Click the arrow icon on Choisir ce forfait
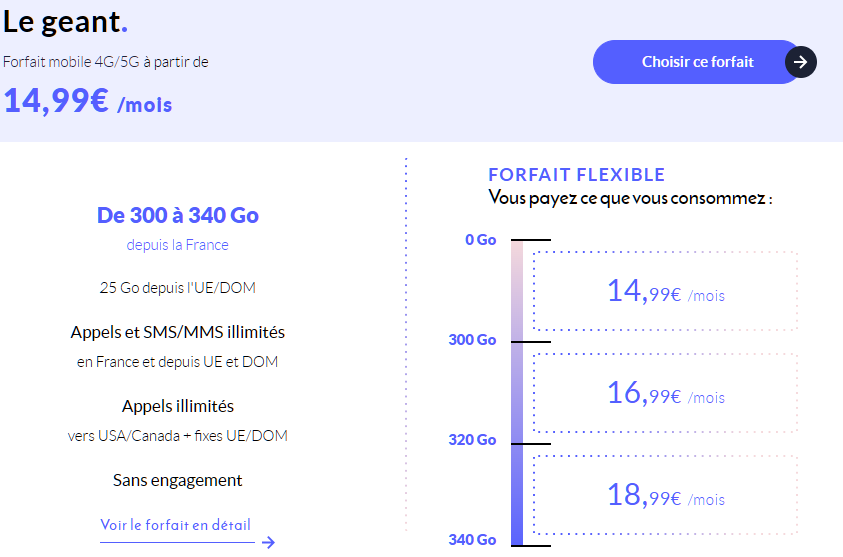The image size is (843, 557). tap(800, 62)
